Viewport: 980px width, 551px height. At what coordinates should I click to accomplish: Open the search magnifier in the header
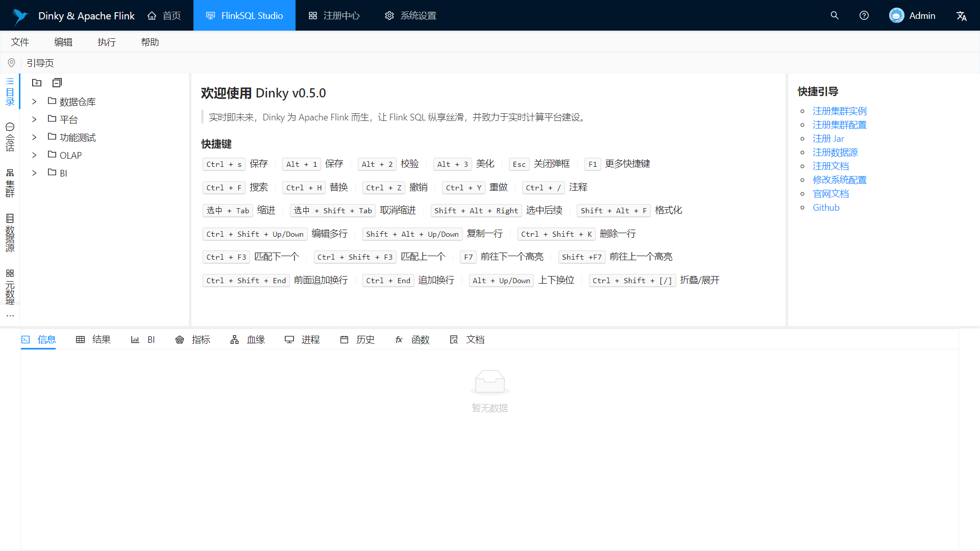click(x=835, y=15)
